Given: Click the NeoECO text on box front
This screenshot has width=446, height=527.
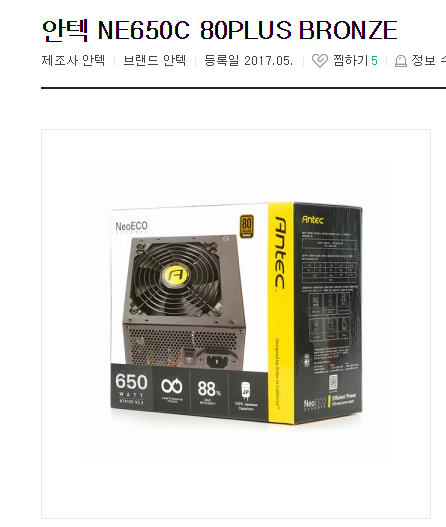Looking at the screenshot, I should click(131, 227).
